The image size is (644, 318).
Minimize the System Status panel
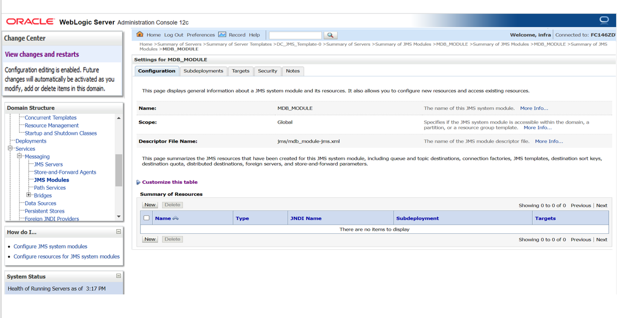(x=118, y=276)
